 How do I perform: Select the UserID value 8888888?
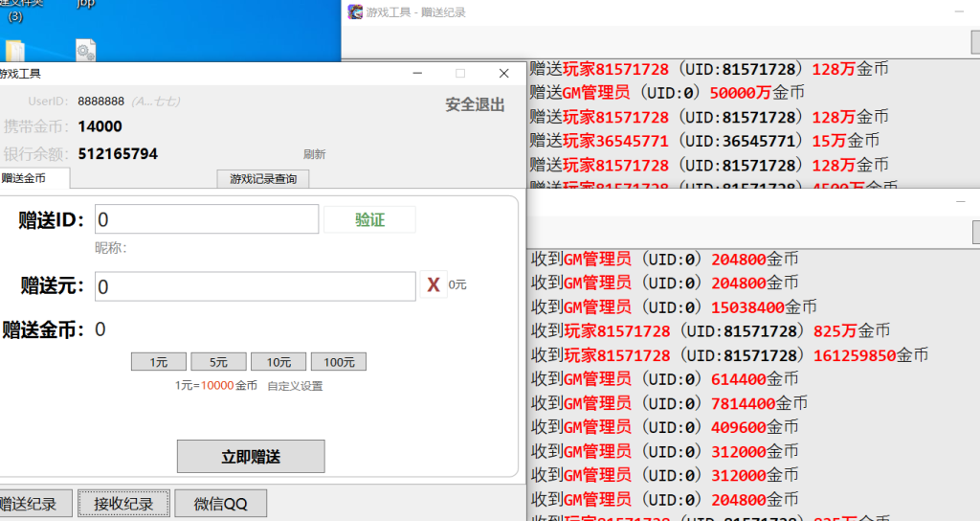click(101, 102)
